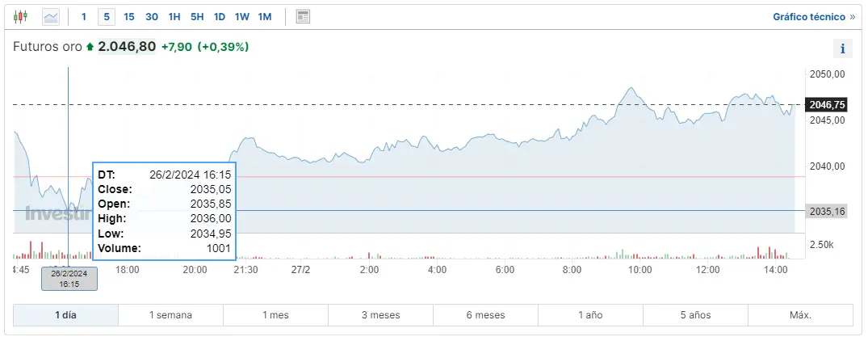This screenshot has height=341, width=868.
Task: Click the Futuros oro title
Action: point(47,47)
